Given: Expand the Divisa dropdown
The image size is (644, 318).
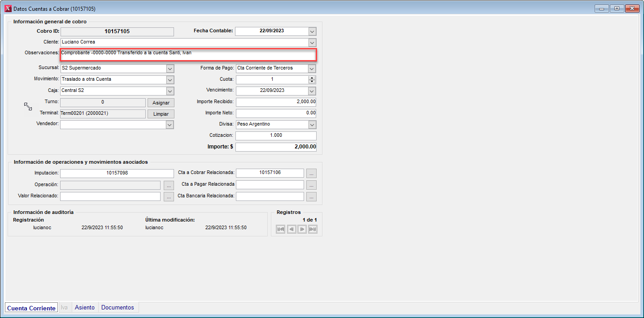Looking at the screenshot, I should pyautogui.click(x=312, y=125).
